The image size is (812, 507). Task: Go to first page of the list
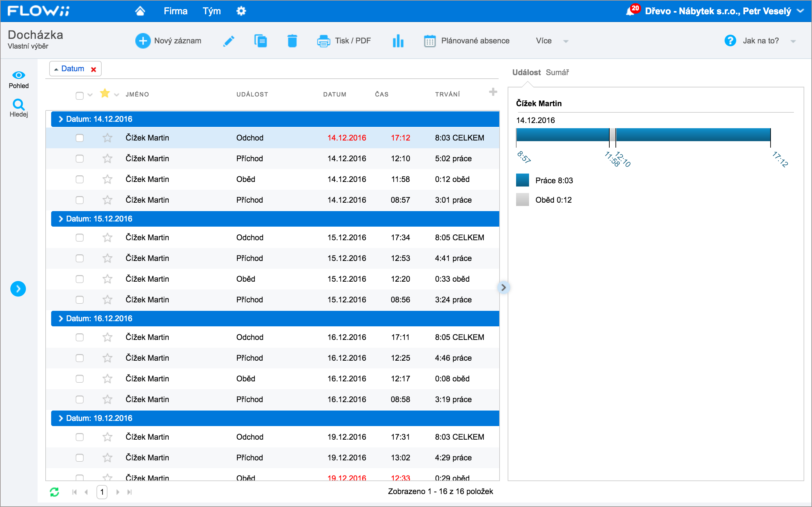click(74, 492)
